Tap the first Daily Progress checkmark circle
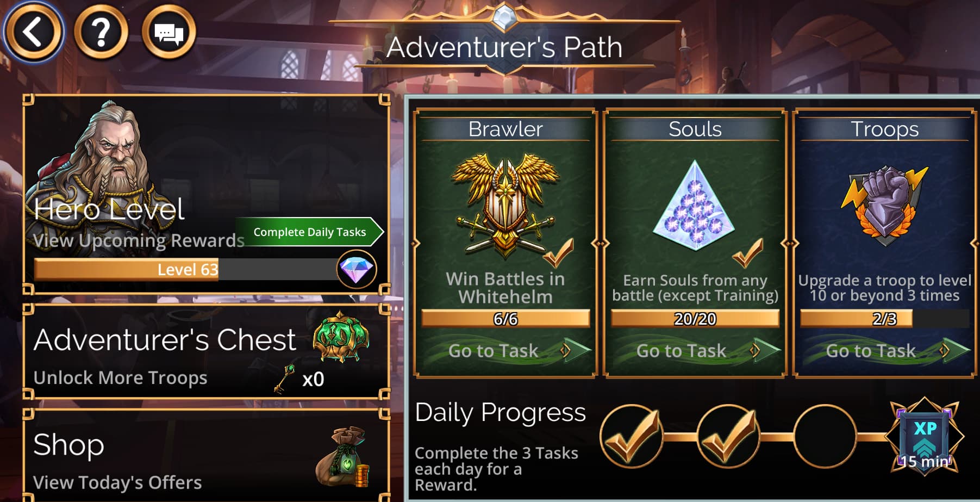 pyautogui.click(x=632, y=436)
